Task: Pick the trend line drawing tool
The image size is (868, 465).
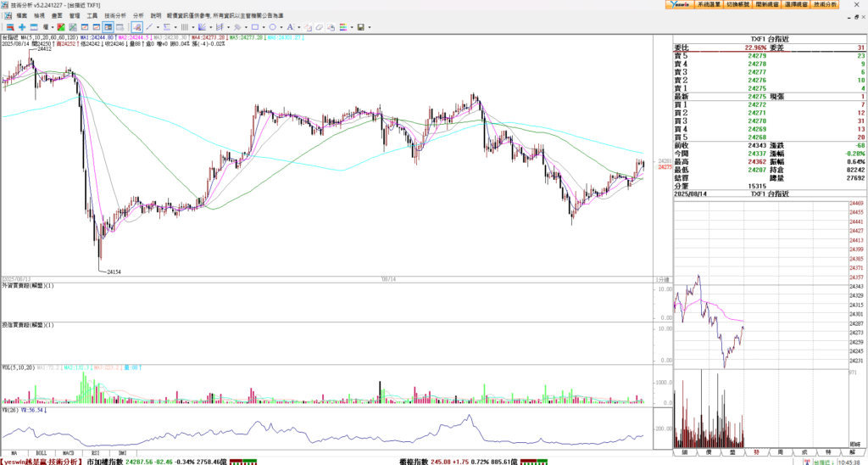Action: tap(149, 27)
